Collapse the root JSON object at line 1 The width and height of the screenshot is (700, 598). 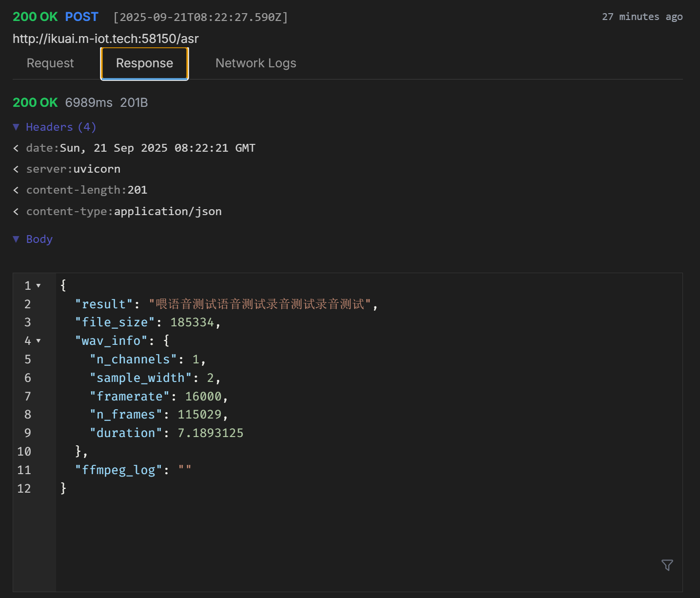point(39,286)
